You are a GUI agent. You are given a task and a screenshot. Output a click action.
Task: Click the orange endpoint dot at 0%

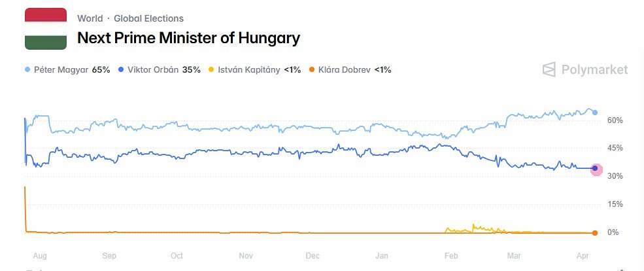click(595, 232)
